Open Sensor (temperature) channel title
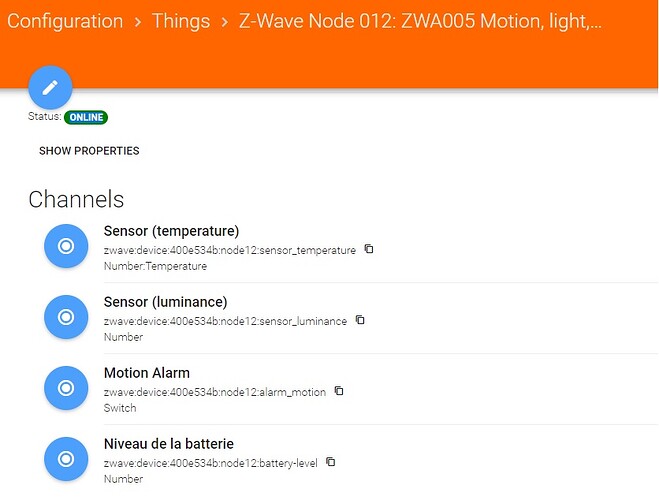Viewport: 659px width, 500px height. (171, 231)
